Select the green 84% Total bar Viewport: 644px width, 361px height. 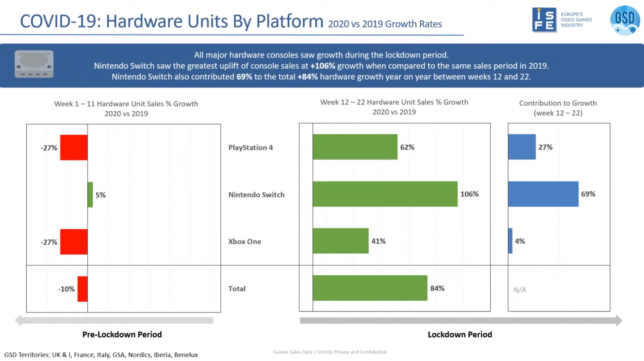tap(370, 288)
